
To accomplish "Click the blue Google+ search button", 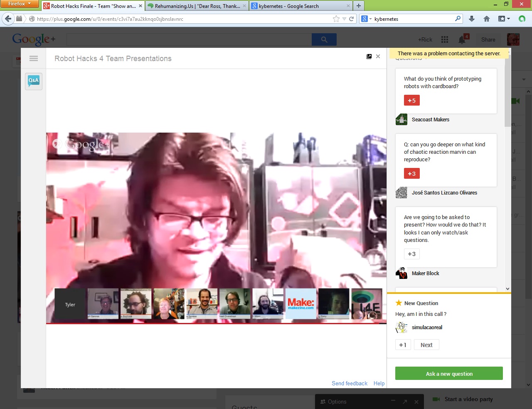I will tap(324, 39).
